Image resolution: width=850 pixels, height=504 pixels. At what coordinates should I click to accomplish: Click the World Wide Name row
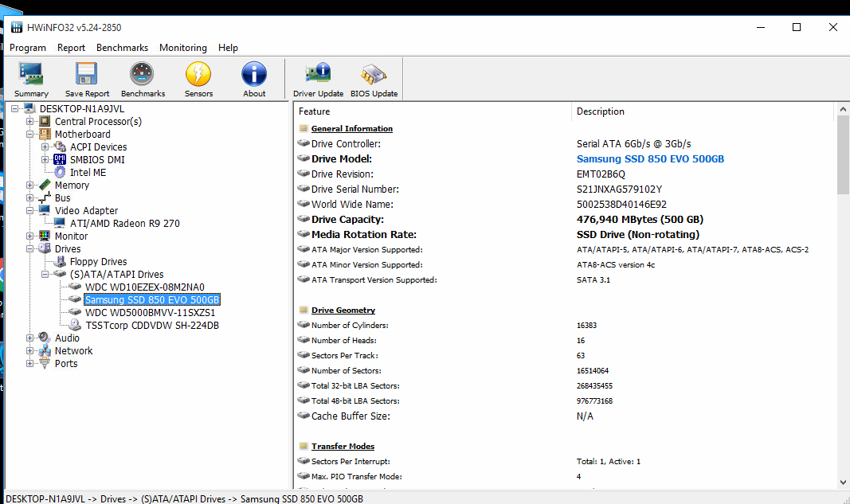point(564,205)
